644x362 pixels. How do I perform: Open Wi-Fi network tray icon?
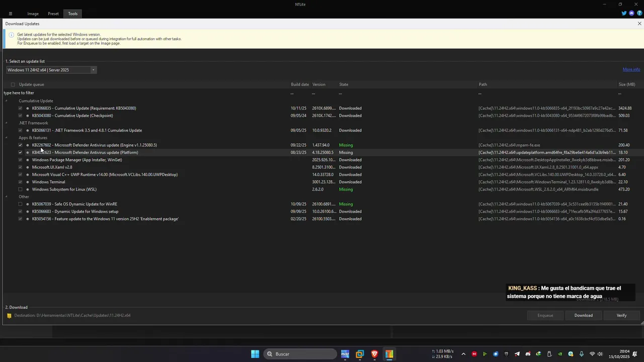[x=592, y=354]
